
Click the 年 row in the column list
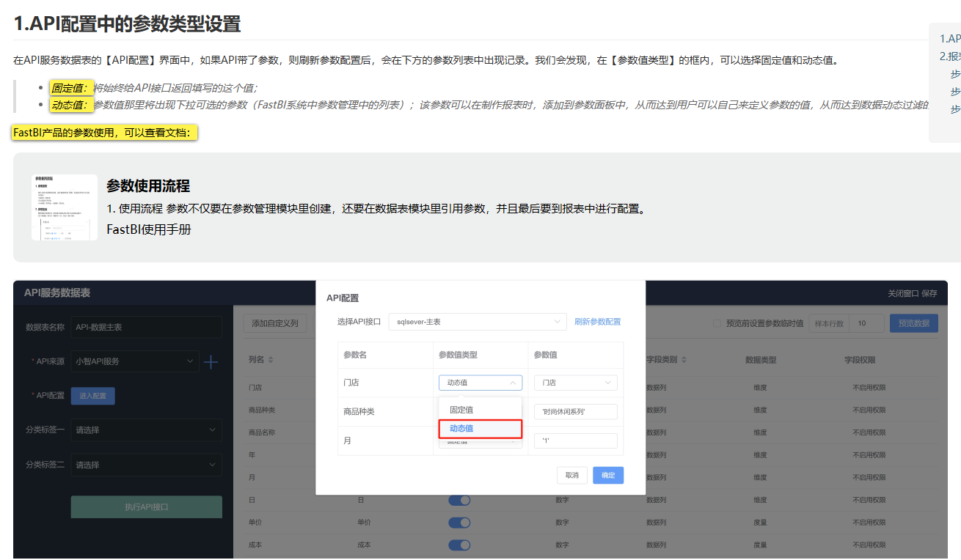[x=252, y=454]
